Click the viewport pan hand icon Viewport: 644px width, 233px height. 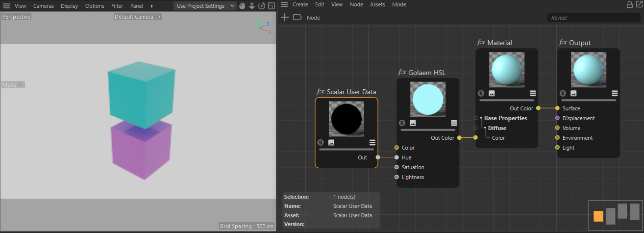tap(243, 6)
